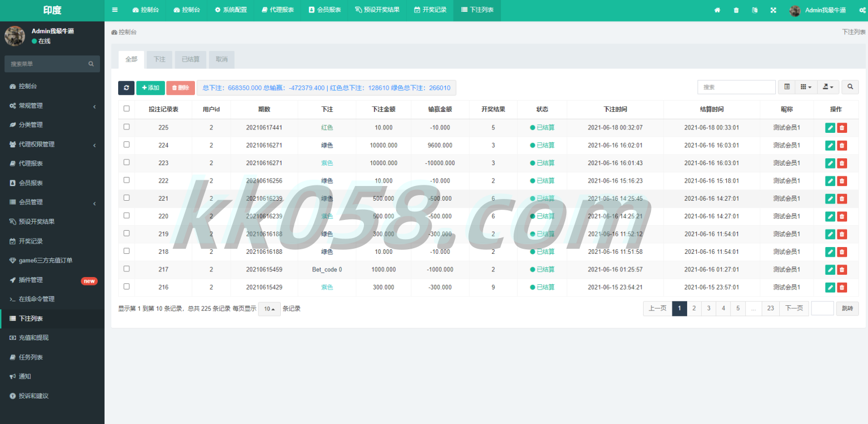This screenshot has height=424, width=868.
Task: Switch to the 下注 tab
Action: 159,59
